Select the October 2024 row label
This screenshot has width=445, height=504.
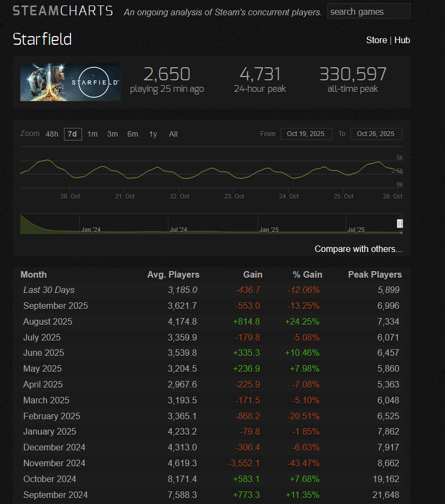[50, 479]
